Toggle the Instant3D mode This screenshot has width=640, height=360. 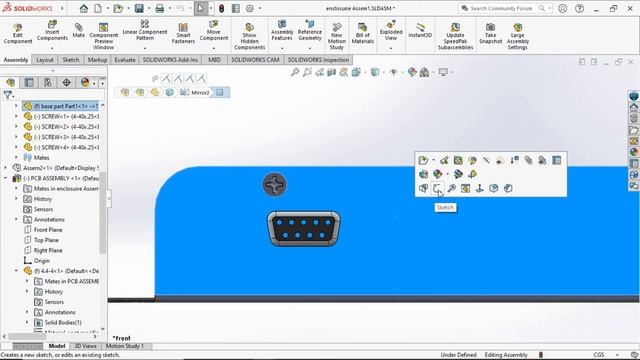[420, 31]
